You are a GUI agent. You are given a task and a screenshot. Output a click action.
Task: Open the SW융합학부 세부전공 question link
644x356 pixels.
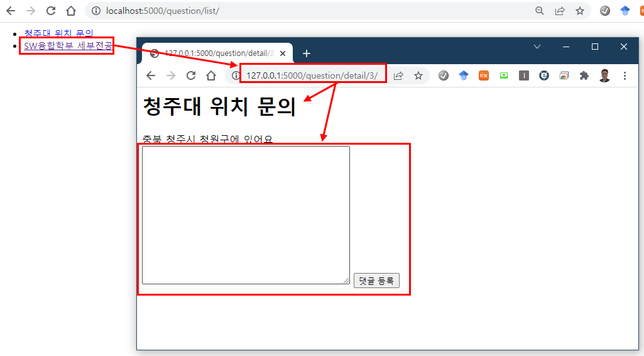tap(68, 46)
